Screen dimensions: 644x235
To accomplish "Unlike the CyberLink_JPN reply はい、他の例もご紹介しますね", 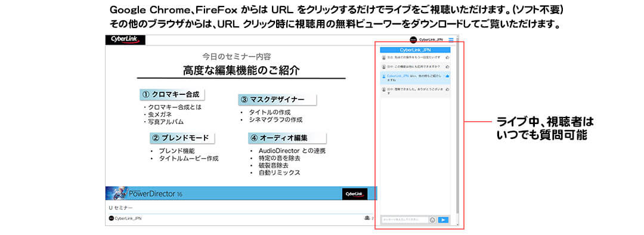I will [447, 76].
